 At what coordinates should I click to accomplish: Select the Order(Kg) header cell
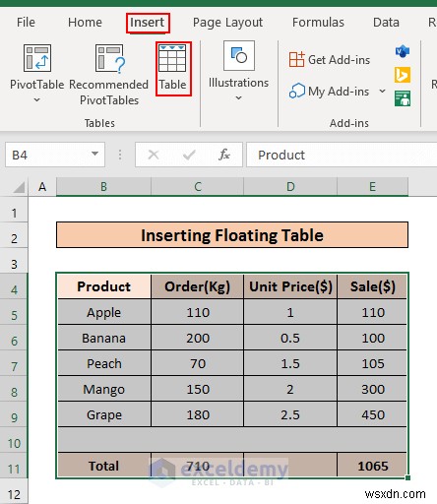[x=198, y=286]
